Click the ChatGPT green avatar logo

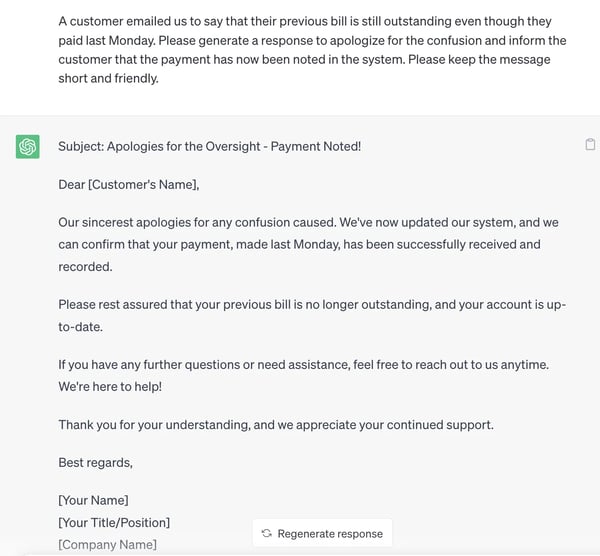pyautogui.click(x=28, y=147)
